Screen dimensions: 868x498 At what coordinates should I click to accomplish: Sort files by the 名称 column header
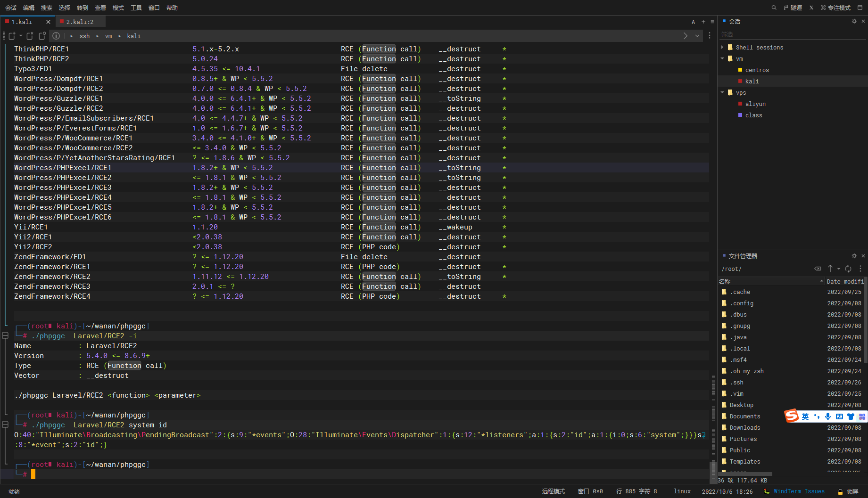pyautogui.click(x=771, y=281)
